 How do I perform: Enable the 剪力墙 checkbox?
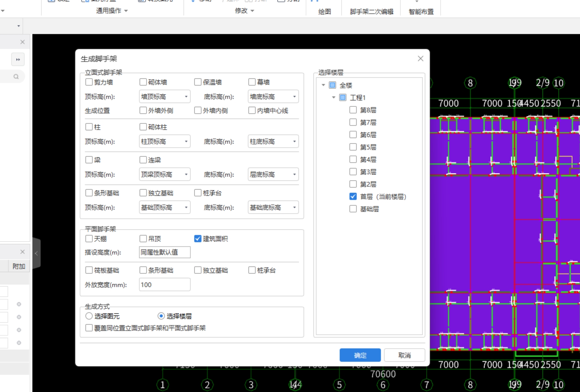(x=89, y=82)
